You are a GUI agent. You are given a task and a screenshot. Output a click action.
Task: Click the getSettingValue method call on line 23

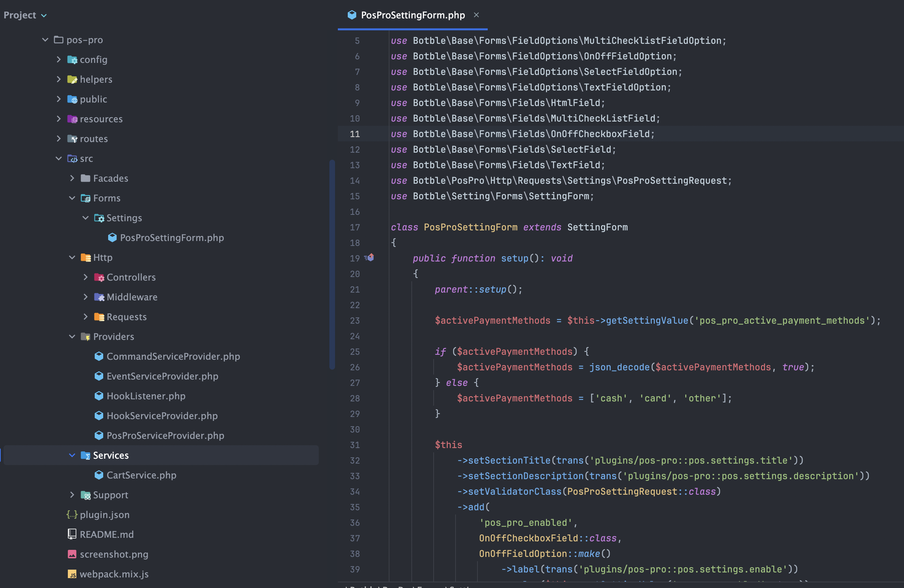(647, 321)
